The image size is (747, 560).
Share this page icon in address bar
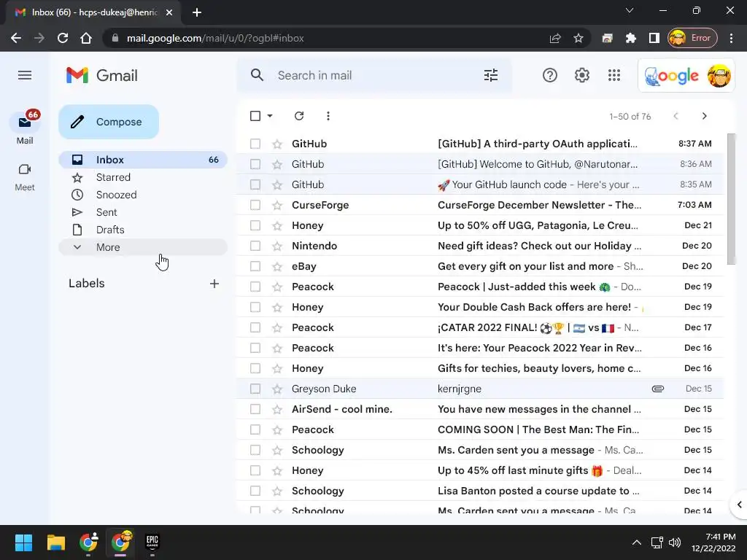coord(555,38)
